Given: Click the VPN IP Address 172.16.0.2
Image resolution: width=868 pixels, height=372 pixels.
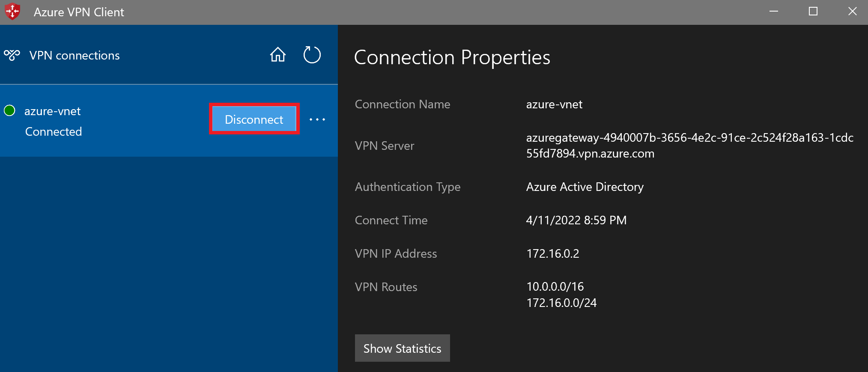Looking at the screenshot, I should pos(552,253).
